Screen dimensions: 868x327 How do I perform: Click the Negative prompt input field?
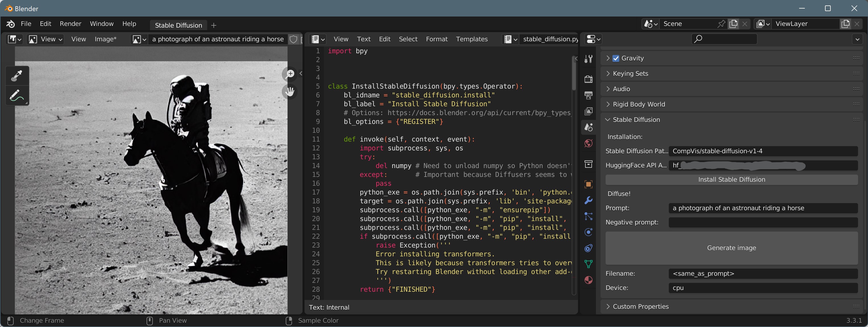coord(763,222)
